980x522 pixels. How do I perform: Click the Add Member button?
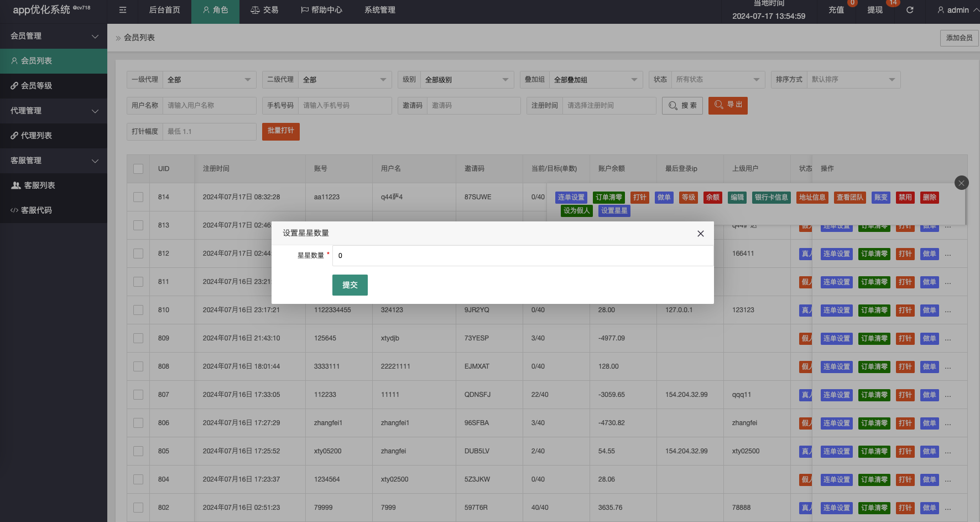click(x=958, y=38)
